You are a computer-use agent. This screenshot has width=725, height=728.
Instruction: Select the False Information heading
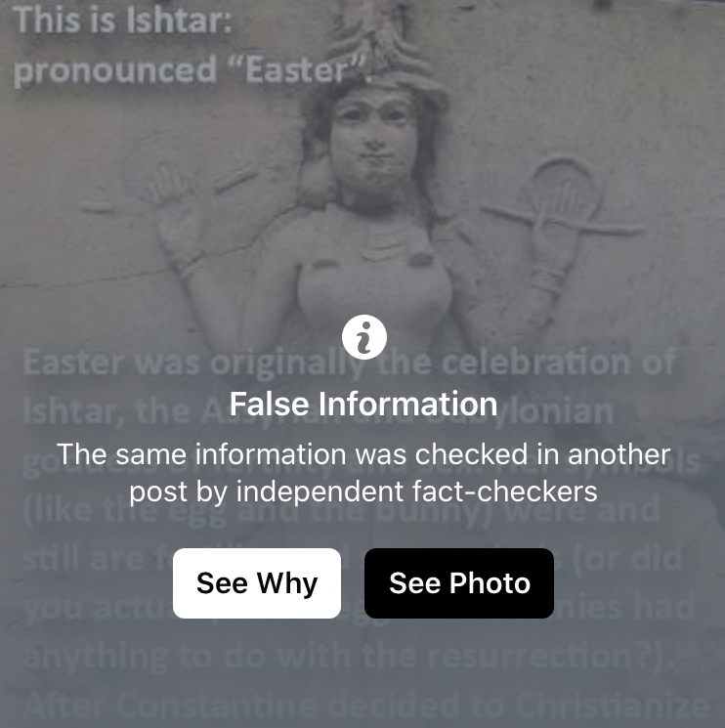[363, 404]
